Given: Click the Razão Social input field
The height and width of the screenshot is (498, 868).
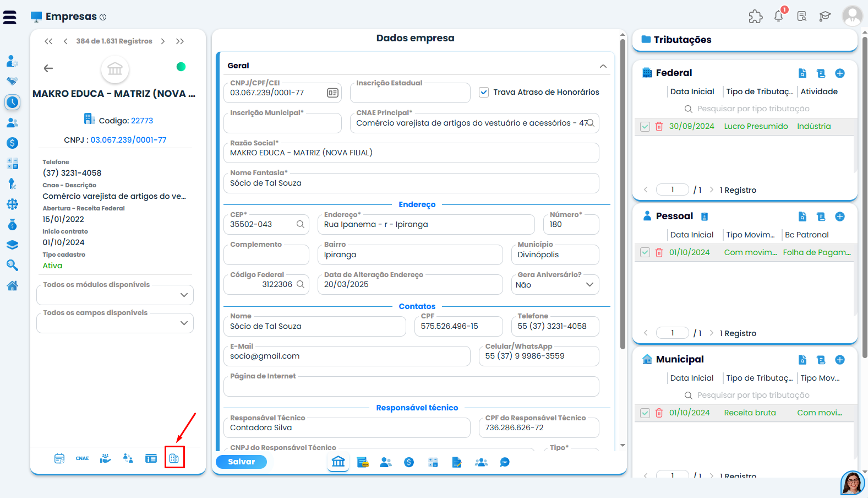Looking at the screenshot, I should (411, 153).
